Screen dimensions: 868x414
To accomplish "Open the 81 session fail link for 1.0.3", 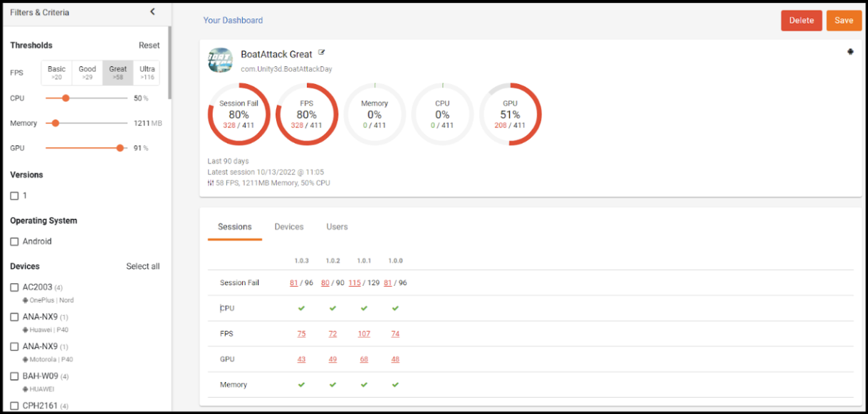I will coord(293,282).
